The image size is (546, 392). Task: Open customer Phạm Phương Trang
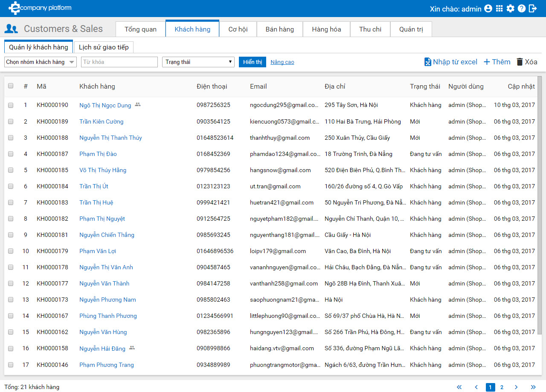click(107, 365)
